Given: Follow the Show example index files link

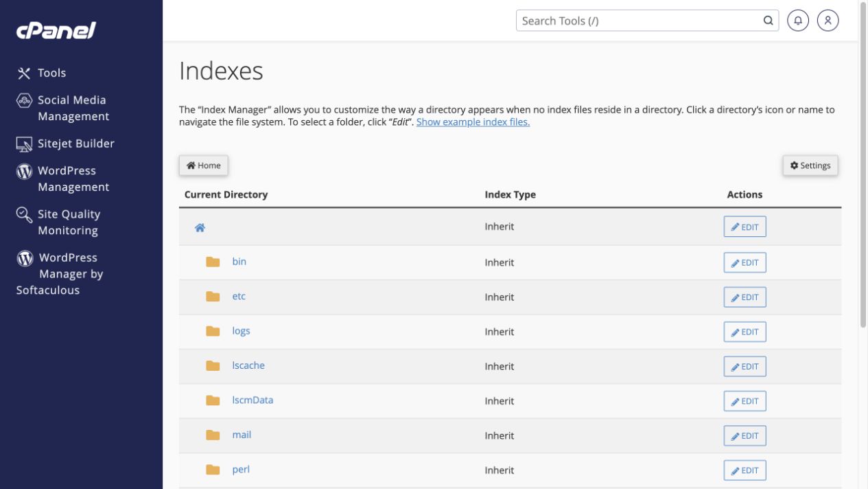Looking at the screenshot, I should pyautogui.click(x=473, y=122).
